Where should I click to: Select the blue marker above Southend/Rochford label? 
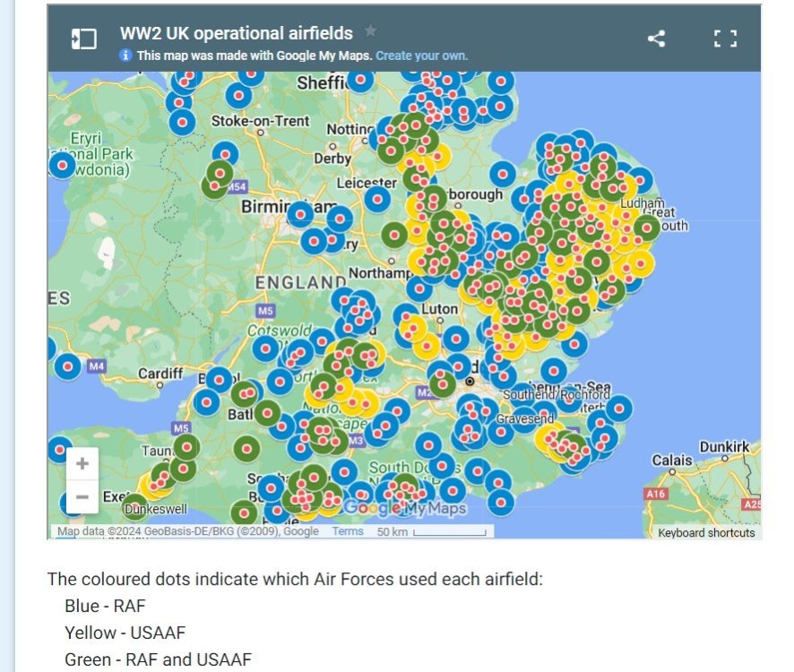[x=554, y=371]
